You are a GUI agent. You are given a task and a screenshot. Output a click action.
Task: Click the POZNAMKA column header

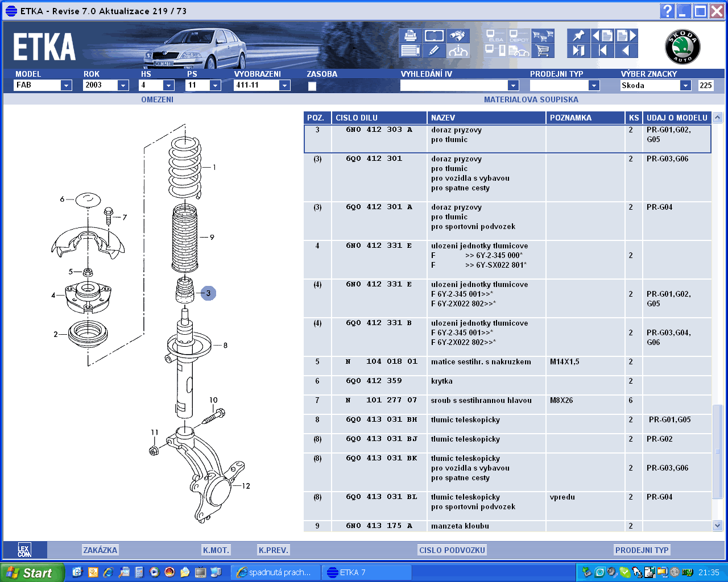pos(586,118)
